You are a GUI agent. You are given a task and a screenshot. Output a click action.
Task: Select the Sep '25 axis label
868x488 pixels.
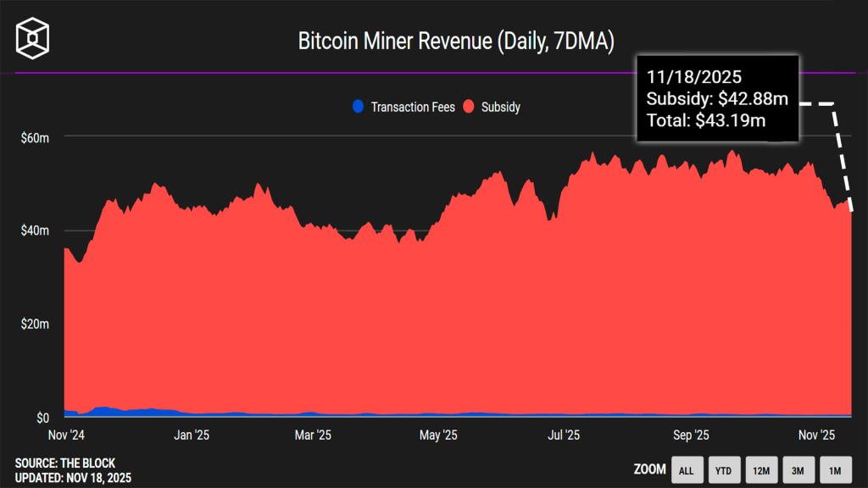click(x=691, y=435)
